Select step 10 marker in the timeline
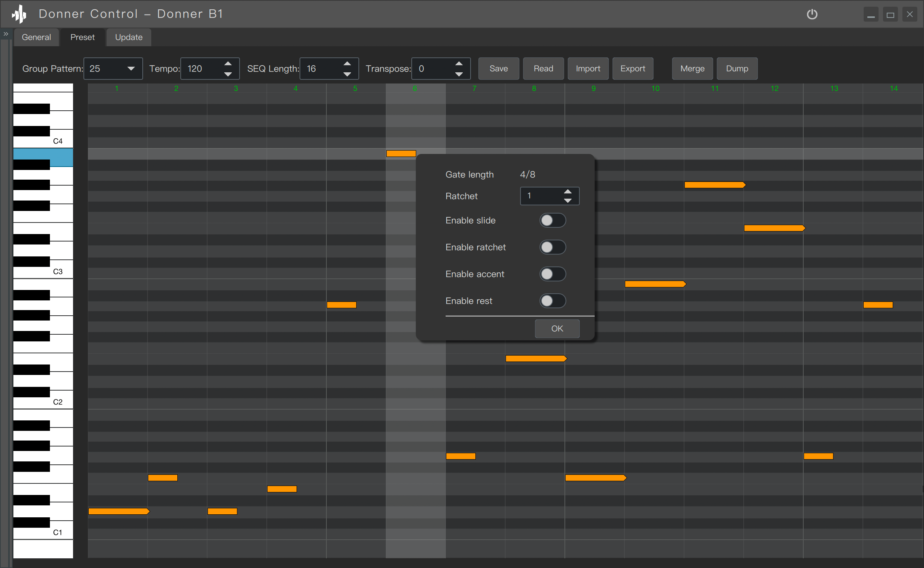The height and width of the screenshot is (568, 924). pos(655,89)
